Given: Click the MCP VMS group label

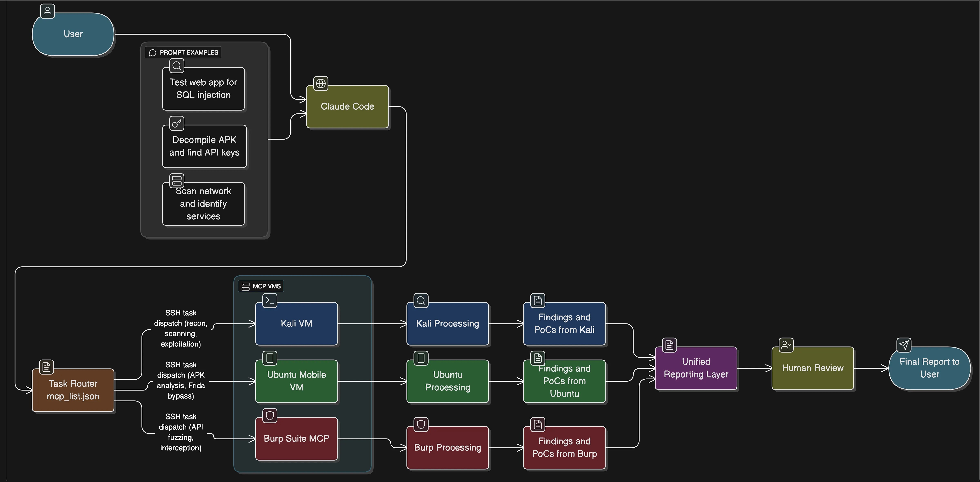Looking at the screenshot, I should click(x=266, y=286).
